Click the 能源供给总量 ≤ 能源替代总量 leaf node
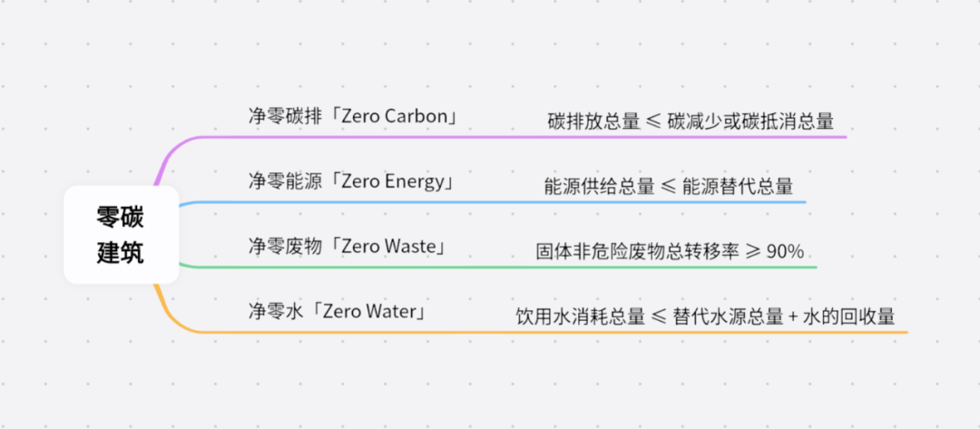Image resolution: width=980 pixels, height=429 pixels. (x=668, y=187)
